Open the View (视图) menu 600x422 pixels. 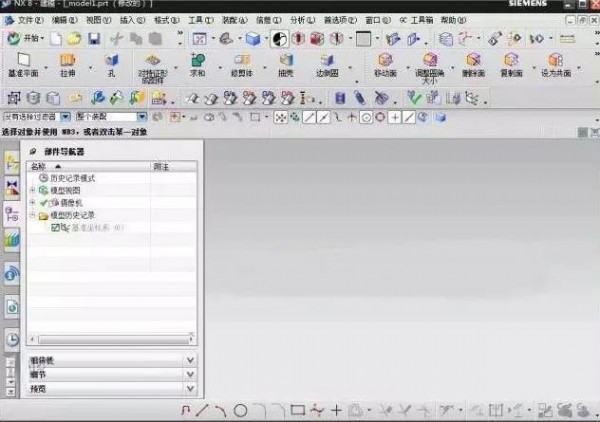click(x=98, y=20)
